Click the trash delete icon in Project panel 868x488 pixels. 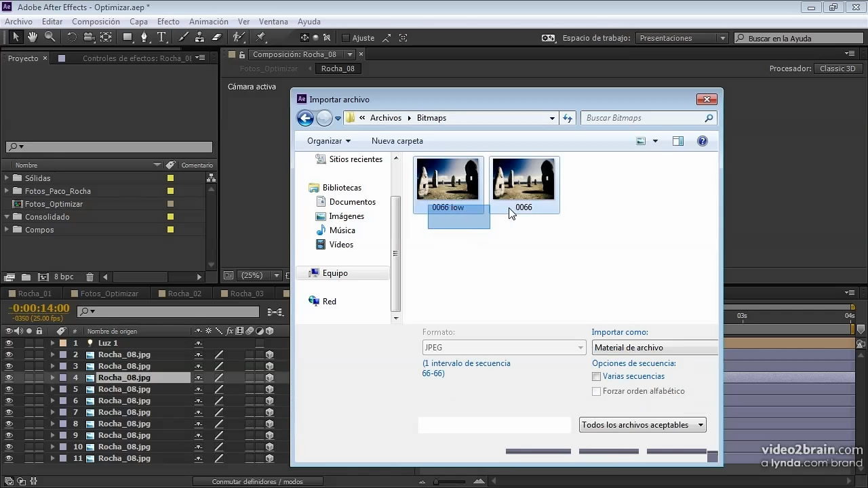tap(90, 277)
